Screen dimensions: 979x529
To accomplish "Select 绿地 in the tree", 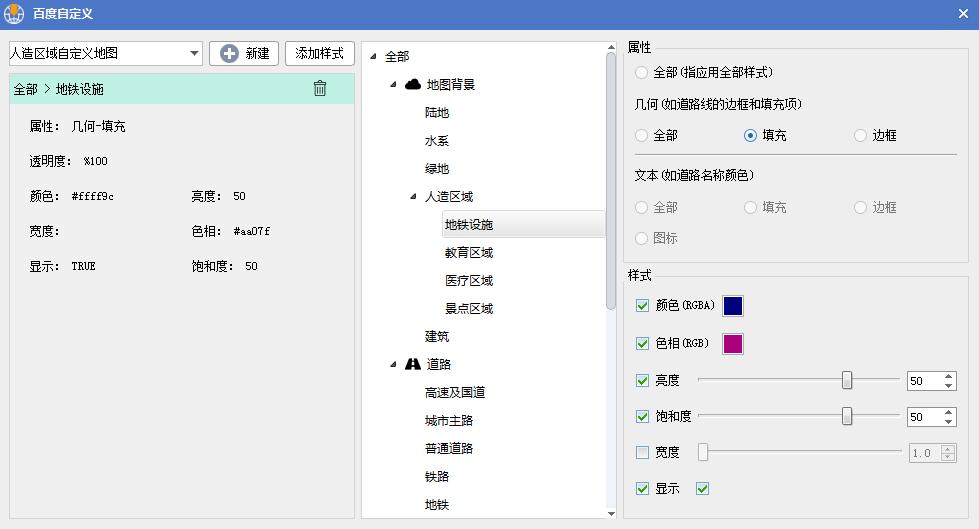I will pyautogui.click(x=436, y=169).
